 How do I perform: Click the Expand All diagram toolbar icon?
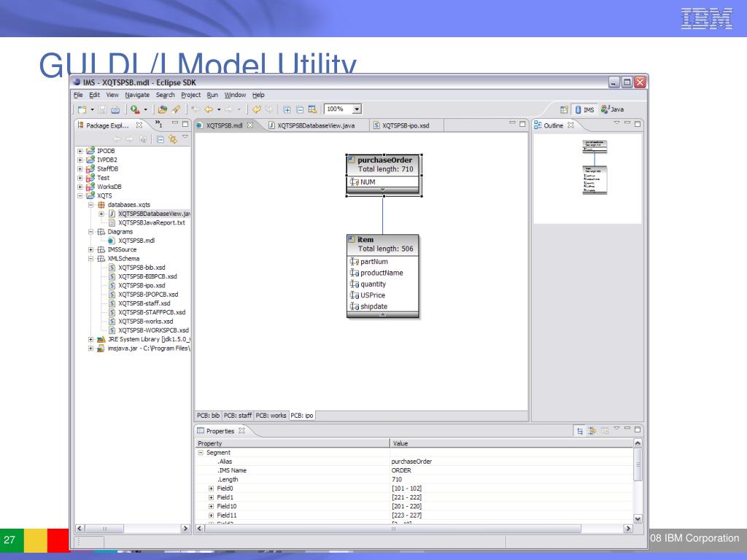[287, 109]
